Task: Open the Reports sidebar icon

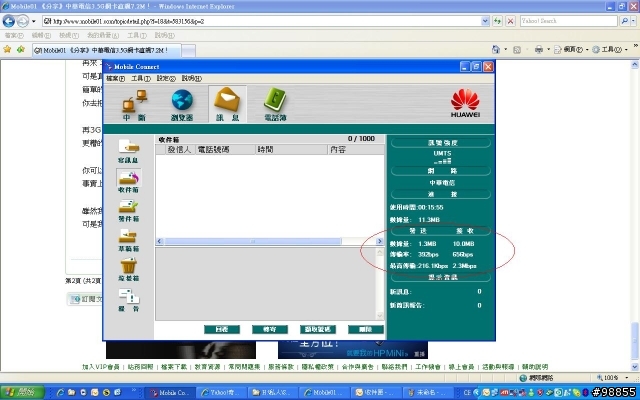Action: [x=129, y=300]
